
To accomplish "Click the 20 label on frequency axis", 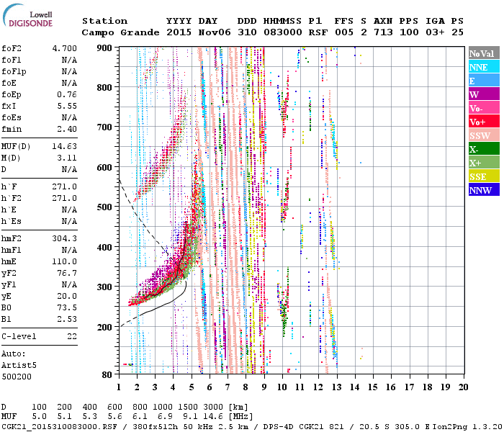I will click(463, 387).
